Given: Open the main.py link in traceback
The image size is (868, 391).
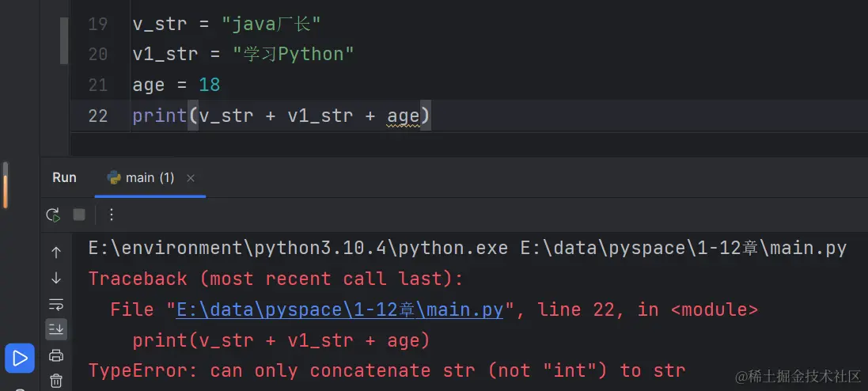Looking at the screenshot, I should coord(339,310).
